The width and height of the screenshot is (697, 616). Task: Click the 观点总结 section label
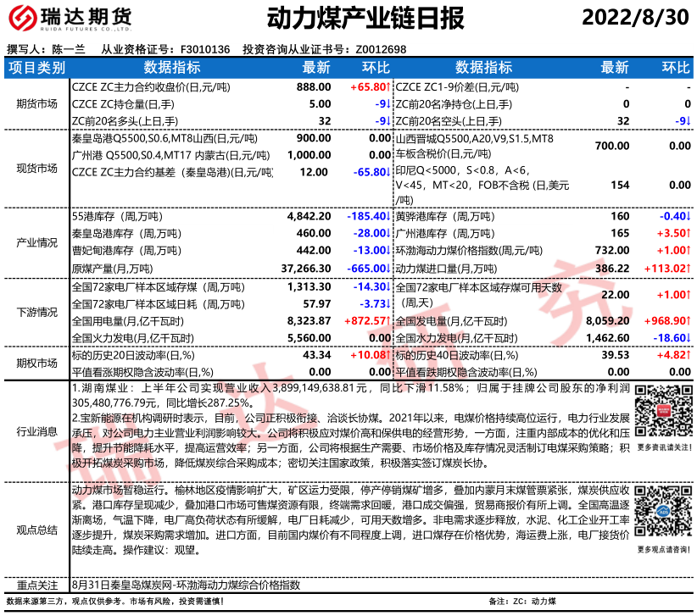click(x=36, y=530)
